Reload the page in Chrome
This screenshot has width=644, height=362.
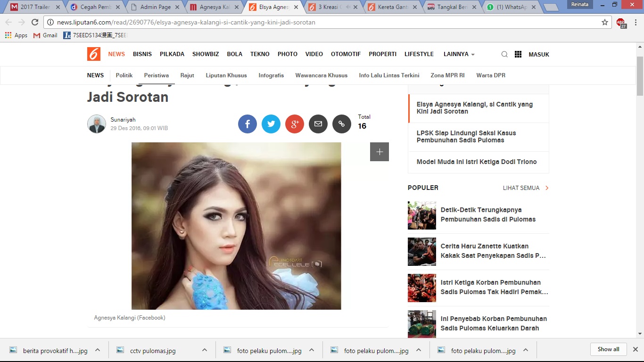tap(35, 22)
